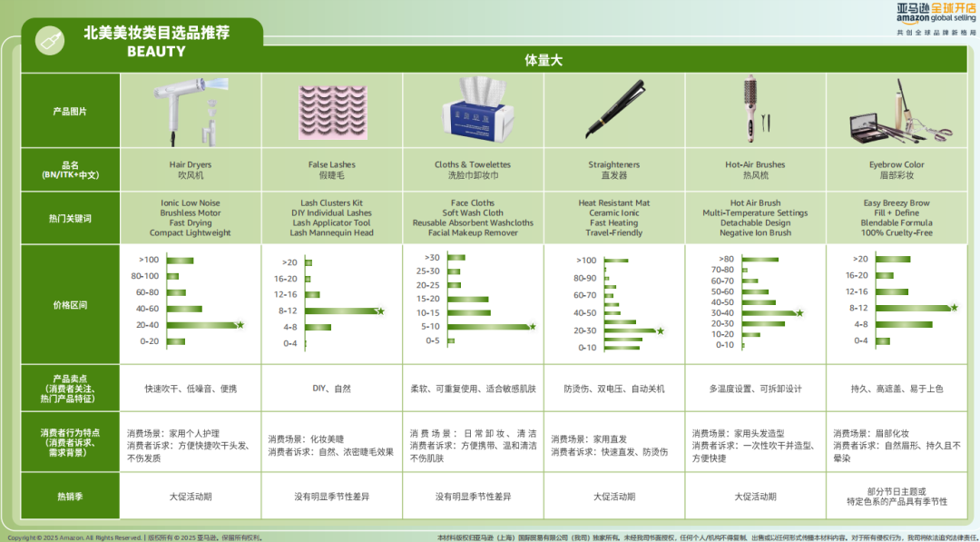Viewport: 980px width, 542px height.
Task: Select the Straighteners product image
Action: [x=614, y=109]
